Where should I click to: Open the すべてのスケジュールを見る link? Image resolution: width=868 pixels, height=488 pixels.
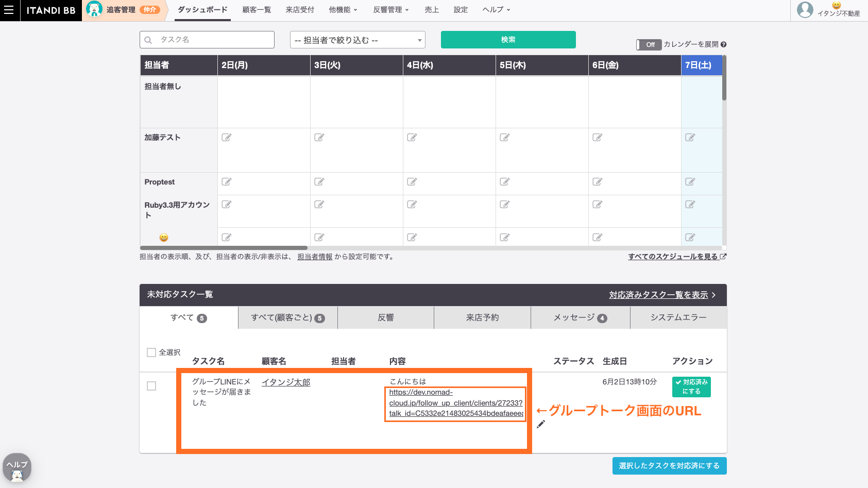677,257
